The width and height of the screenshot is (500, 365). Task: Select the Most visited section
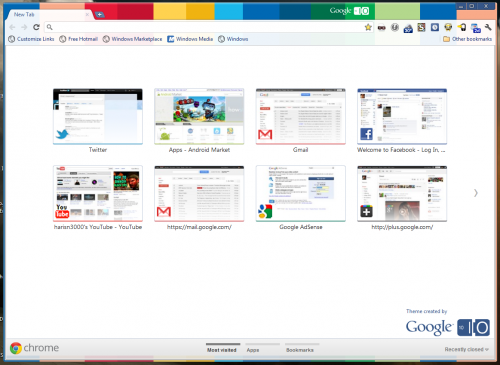(222, 350)
